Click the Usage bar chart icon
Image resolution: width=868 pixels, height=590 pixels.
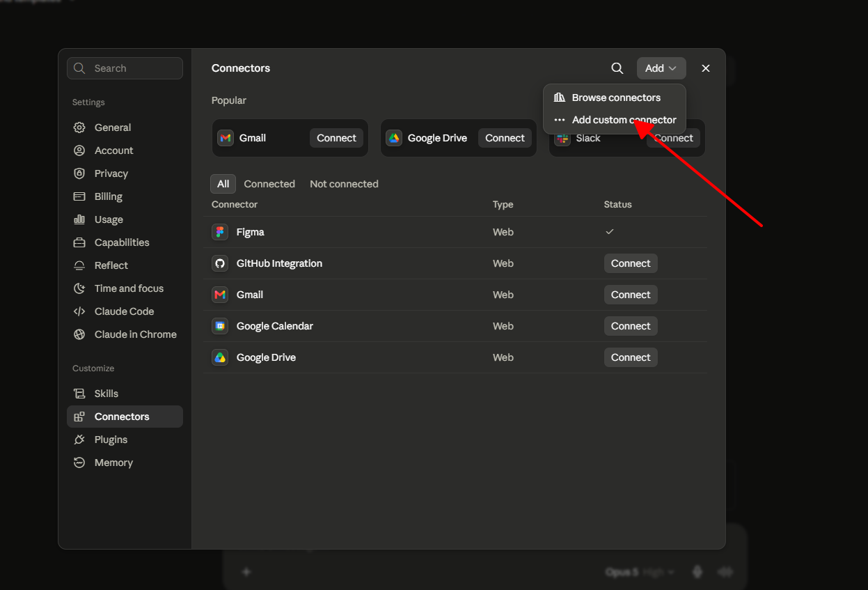79,219
